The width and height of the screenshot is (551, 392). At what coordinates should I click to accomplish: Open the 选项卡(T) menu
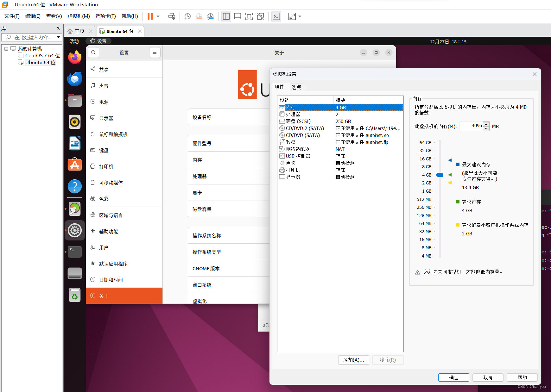pos(106,16)
